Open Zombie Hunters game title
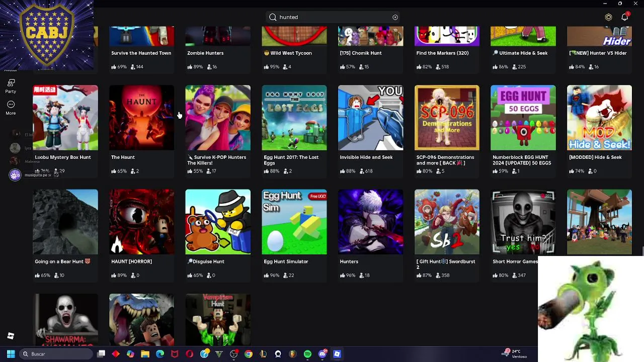Image resolution: width=644 pixels, height=362 pixels. coord(205,53)
